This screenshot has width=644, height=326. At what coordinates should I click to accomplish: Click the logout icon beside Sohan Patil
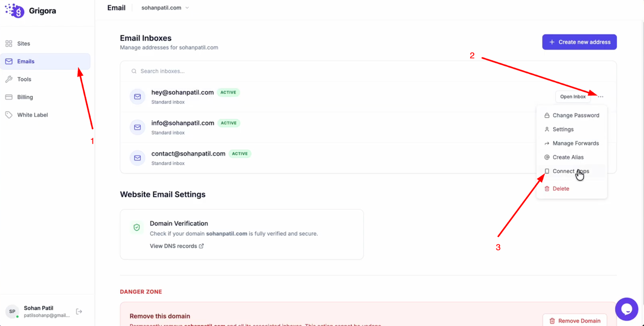[x=79, y=312]
